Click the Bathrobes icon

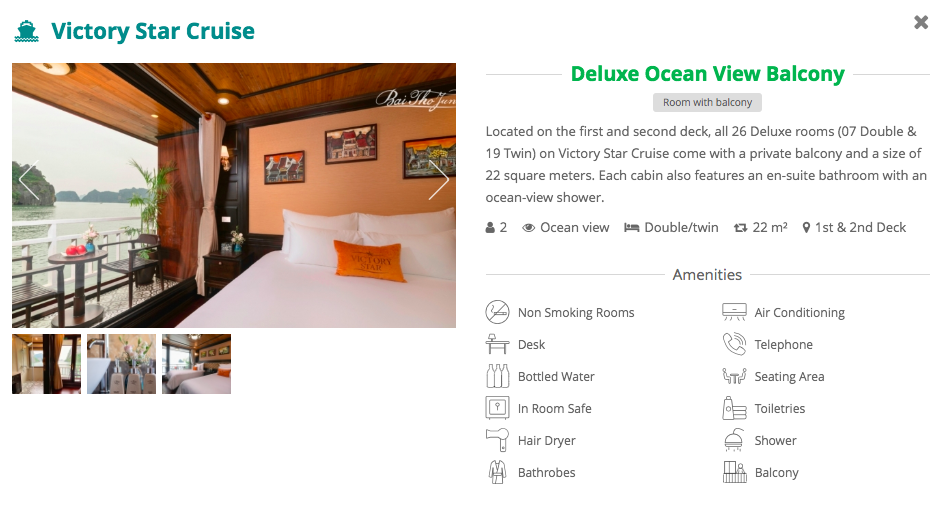pos(497,472)
